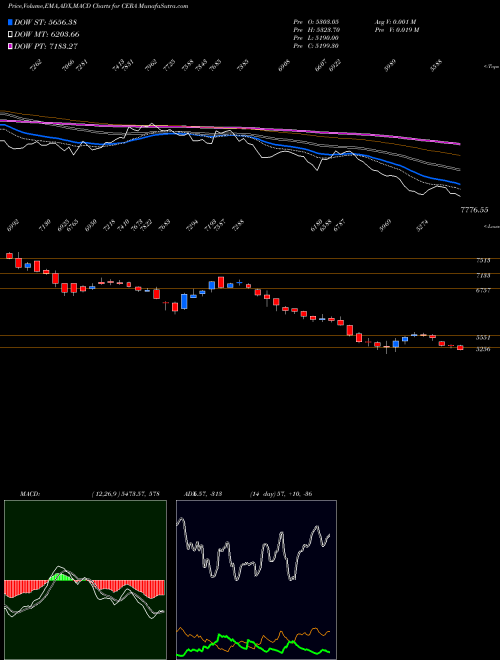Click the 5551 price level label
Screen dimensions: 500x660
point(483,338)
